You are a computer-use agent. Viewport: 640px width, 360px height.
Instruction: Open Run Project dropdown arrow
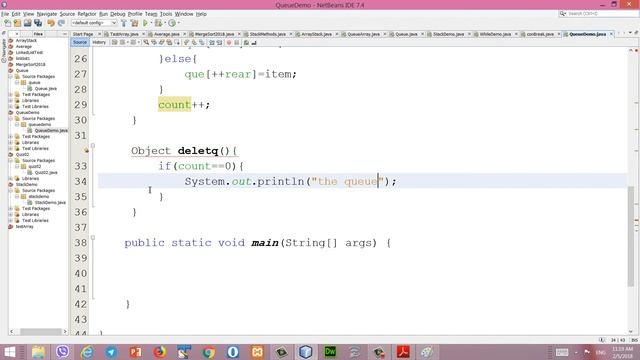tap(151, 23)
